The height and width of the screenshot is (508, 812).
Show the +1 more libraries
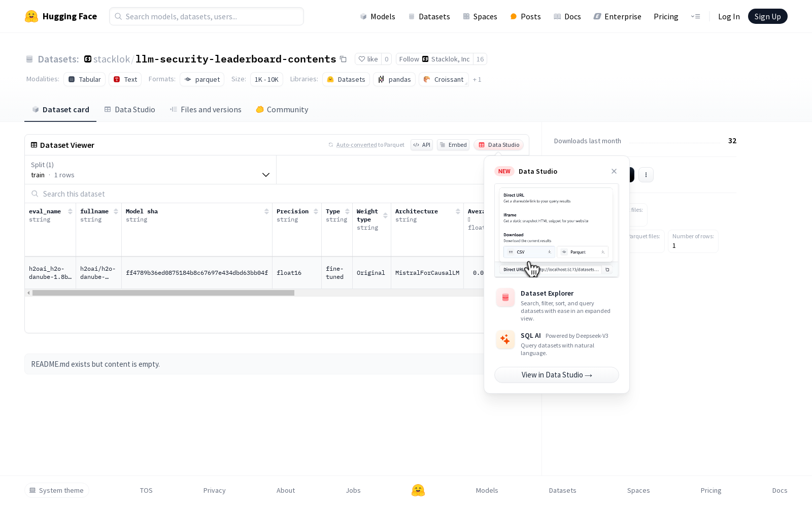(477, 79)
